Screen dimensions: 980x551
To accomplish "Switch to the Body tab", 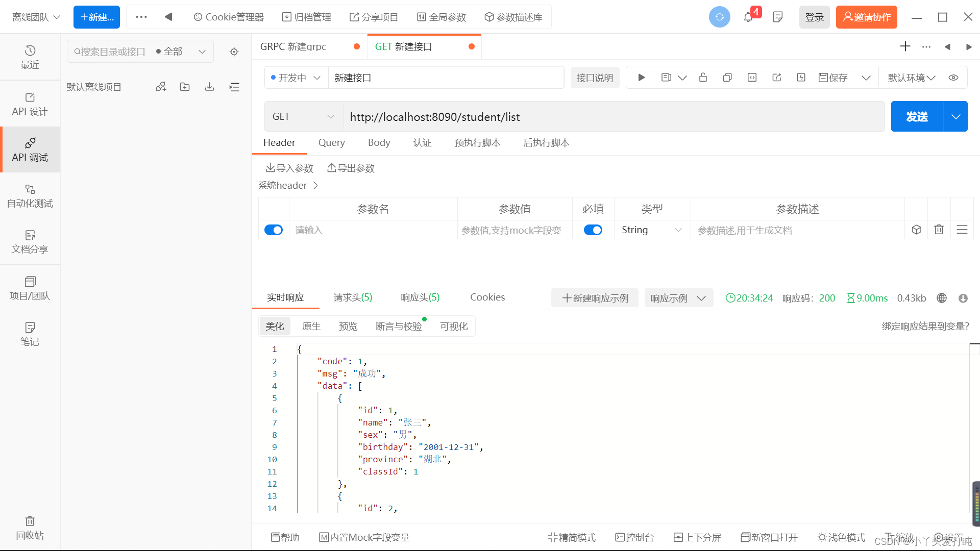I will [x=379, y=142].
